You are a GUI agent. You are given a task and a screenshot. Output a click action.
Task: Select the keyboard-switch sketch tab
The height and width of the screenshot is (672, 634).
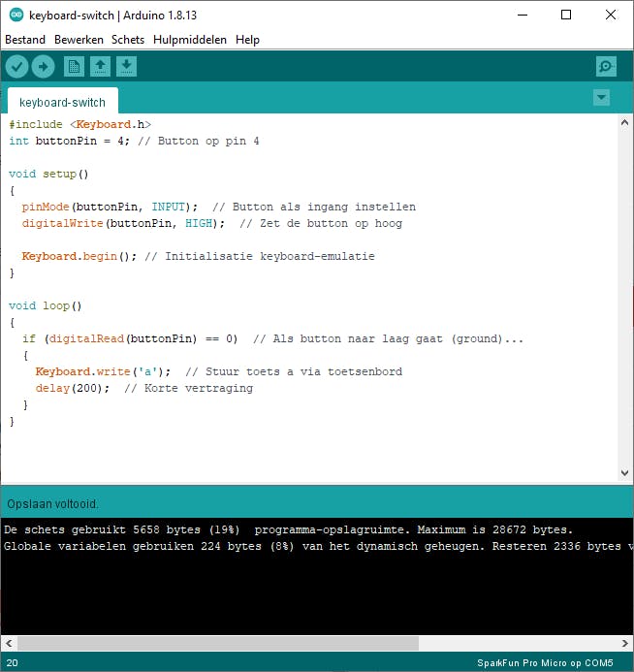pos(63,102)
